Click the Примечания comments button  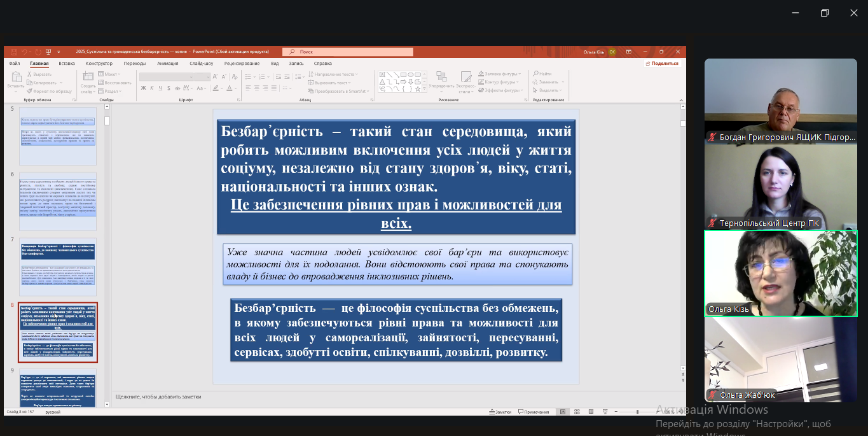tap(534, 412)
